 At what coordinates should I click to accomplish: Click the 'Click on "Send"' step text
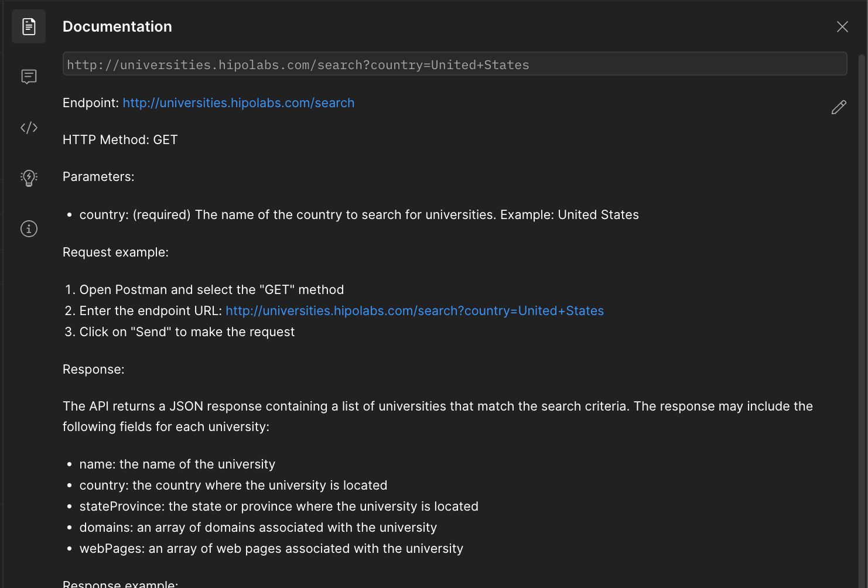[187, 332]
